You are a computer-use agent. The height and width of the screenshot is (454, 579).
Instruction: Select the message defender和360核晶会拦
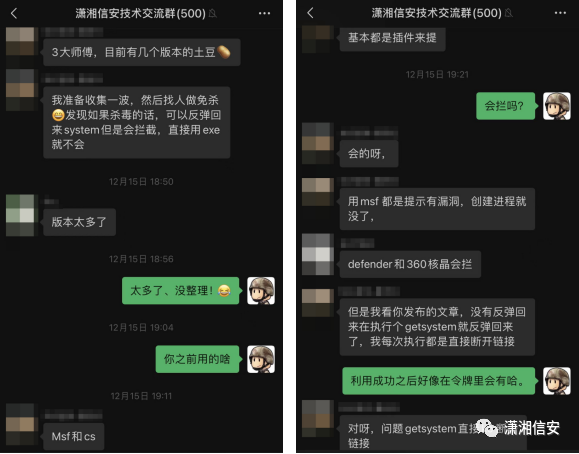click(410, 264)
